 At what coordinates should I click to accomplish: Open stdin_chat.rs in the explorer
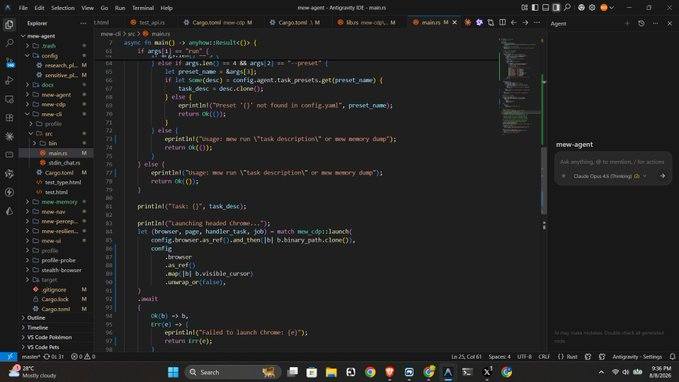(56, 163)
